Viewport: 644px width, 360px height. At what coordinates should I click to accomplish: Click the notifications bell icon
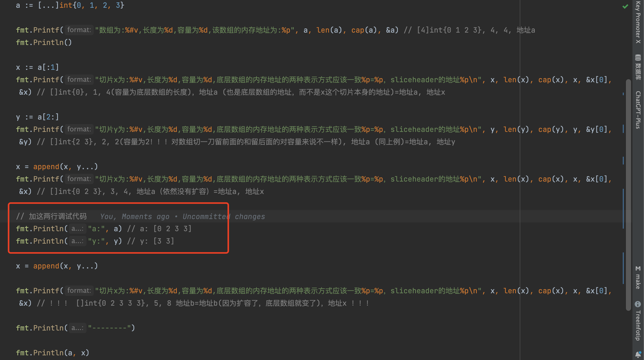pyautogui.click(x=638, y=354)
